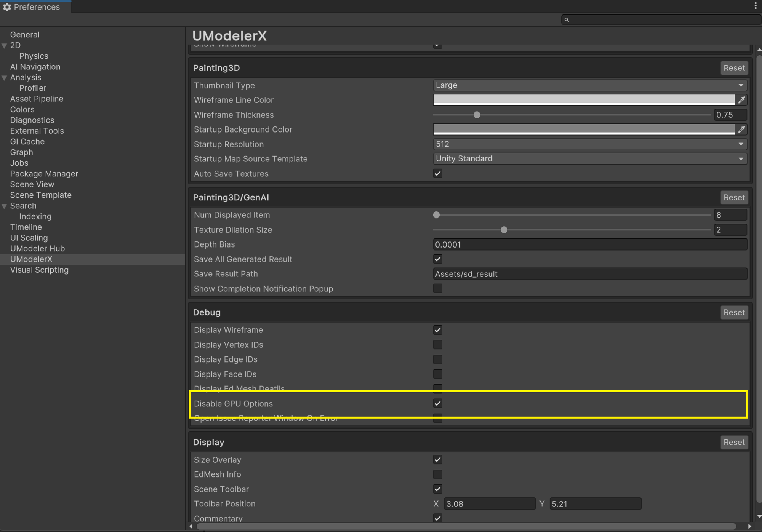Reset the Display section
The width and height of the screenshot is (762, 532).
pyautogui.click(x=734, y=443)
